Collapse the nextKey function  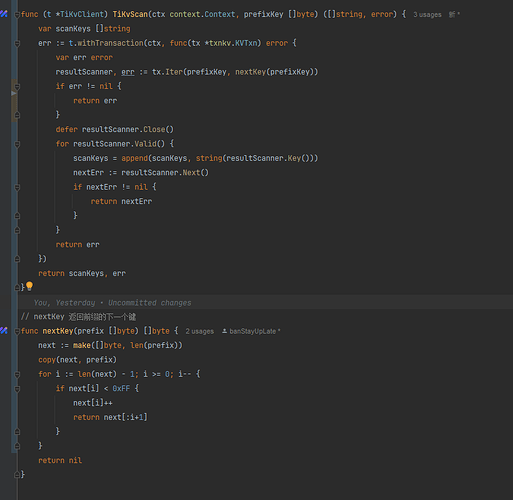pos(17,331)
